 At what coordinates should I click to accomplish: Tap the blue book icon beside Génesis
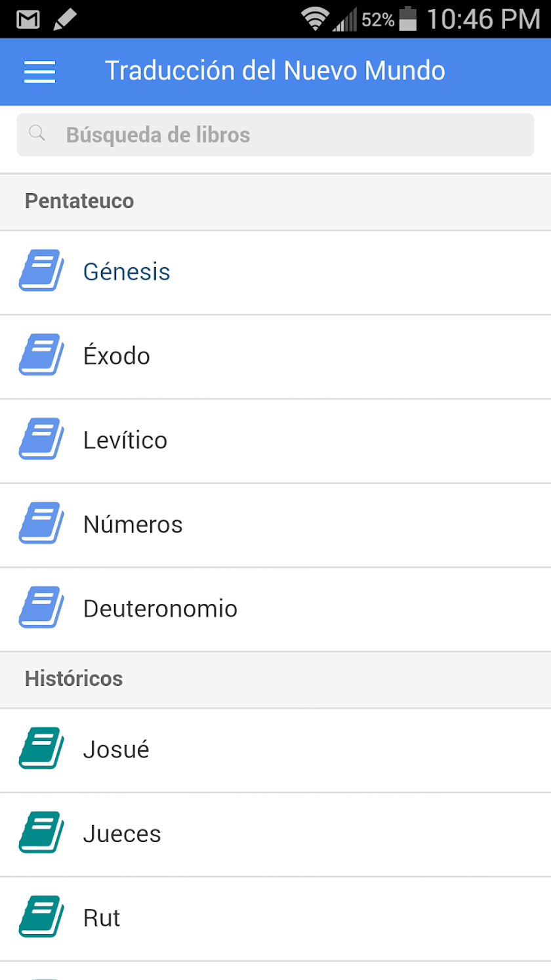pyautogui.click(x=41, y=270)
